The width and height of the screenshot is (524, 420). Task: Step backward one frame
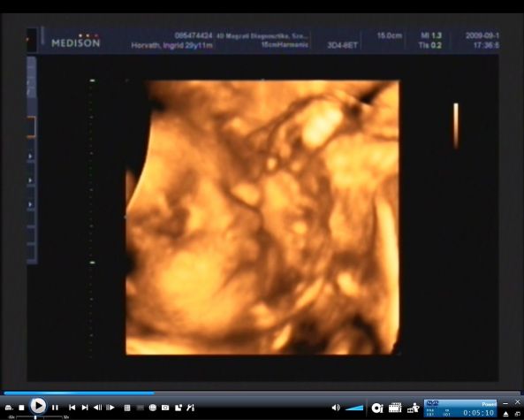[97, 408]
